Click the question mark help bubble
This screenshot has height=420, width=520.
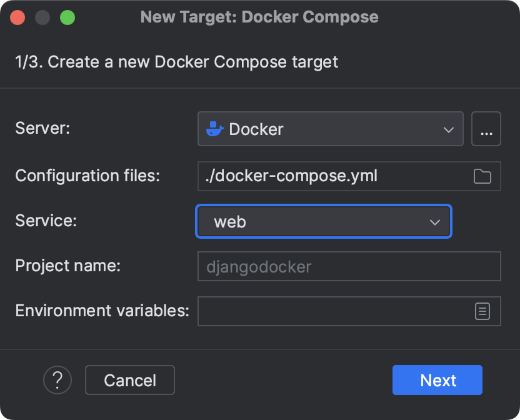57,380
